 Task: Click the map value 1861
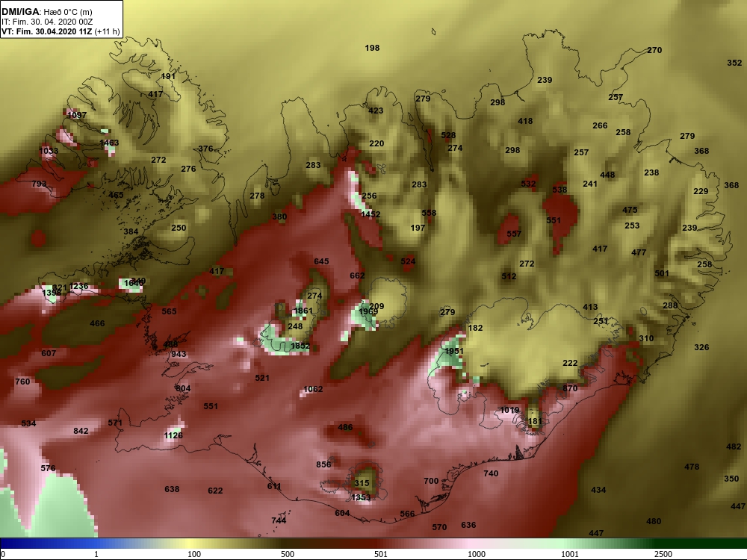coord(303,311)
